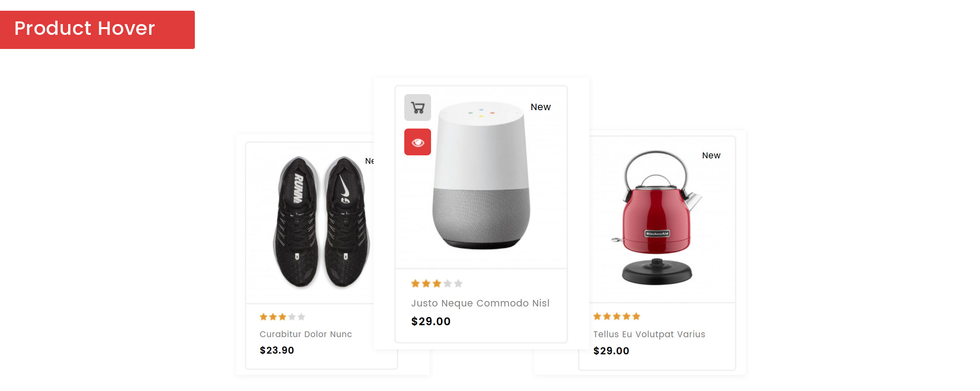This screenshot has width=980, height=391.
Task: Click the first star of the speaker rating
Action: click(x=415, y=283)
